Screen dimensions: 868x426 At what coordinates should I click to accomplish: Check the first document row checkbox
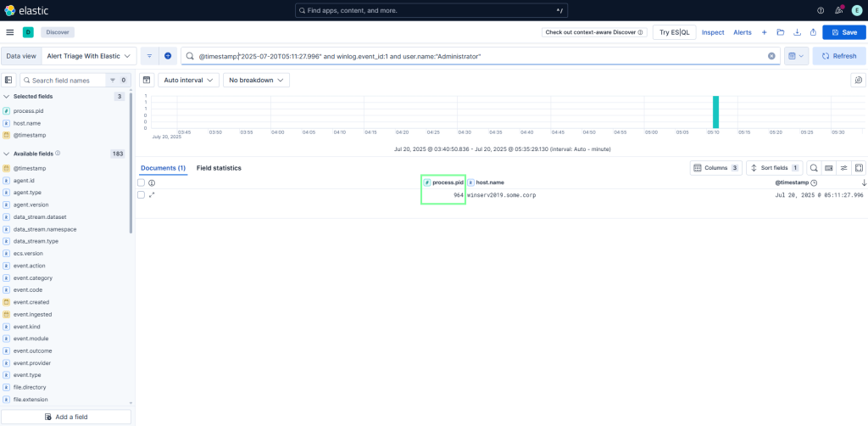(x=142, y=195)
